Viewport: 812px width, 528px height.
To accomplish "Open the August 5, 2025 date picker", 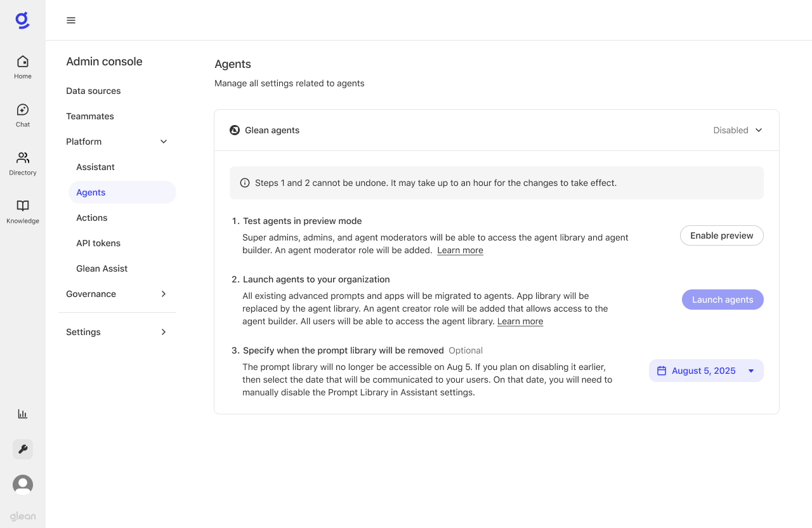I will [705, 371].
